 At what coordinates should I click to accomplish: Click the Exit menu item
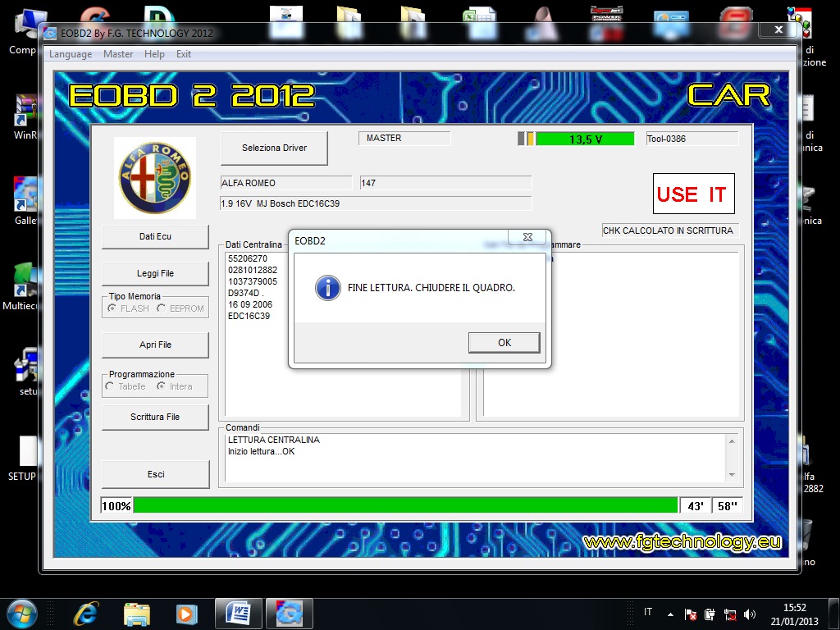[183, 54]
